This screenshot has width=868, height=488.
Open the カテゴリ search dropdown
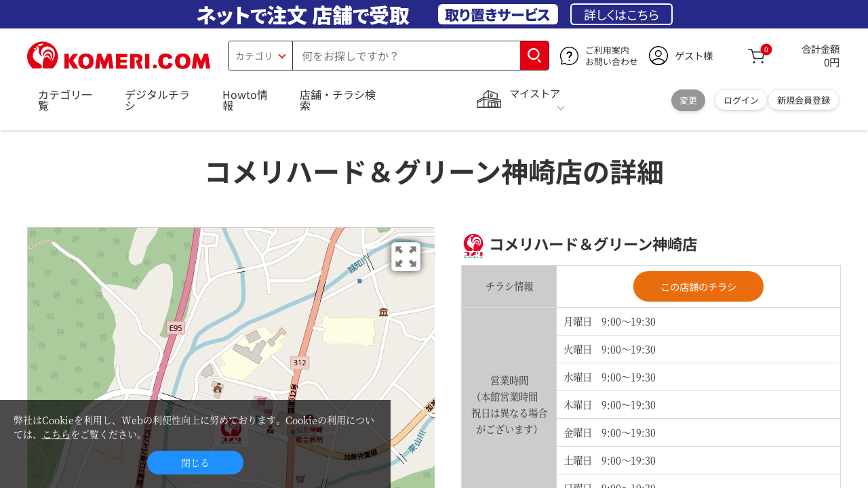pyautogui.click(x=260, y=56)
